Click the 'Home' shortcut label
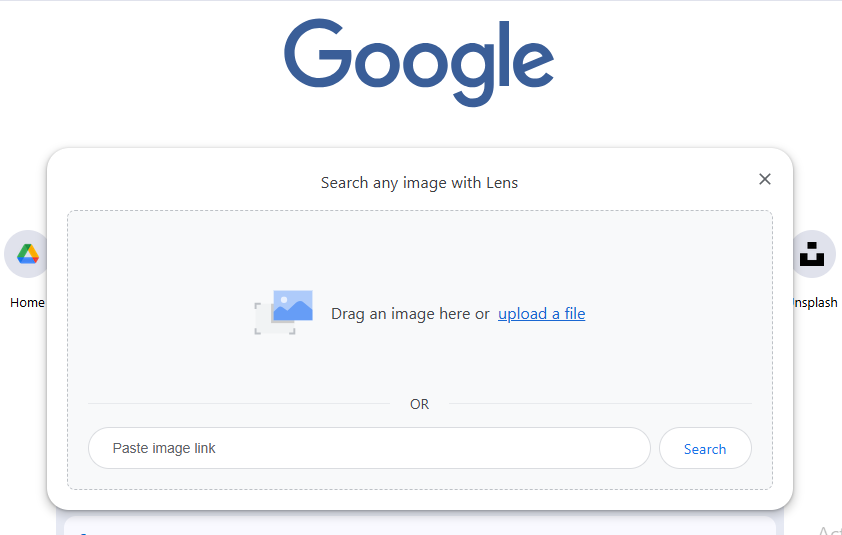 27,302
